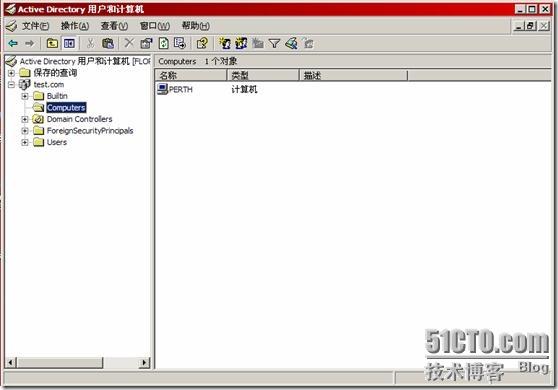Screen dimensions: 558x390
Task: Click the test.com domain icon
Action: coord(25,85)
